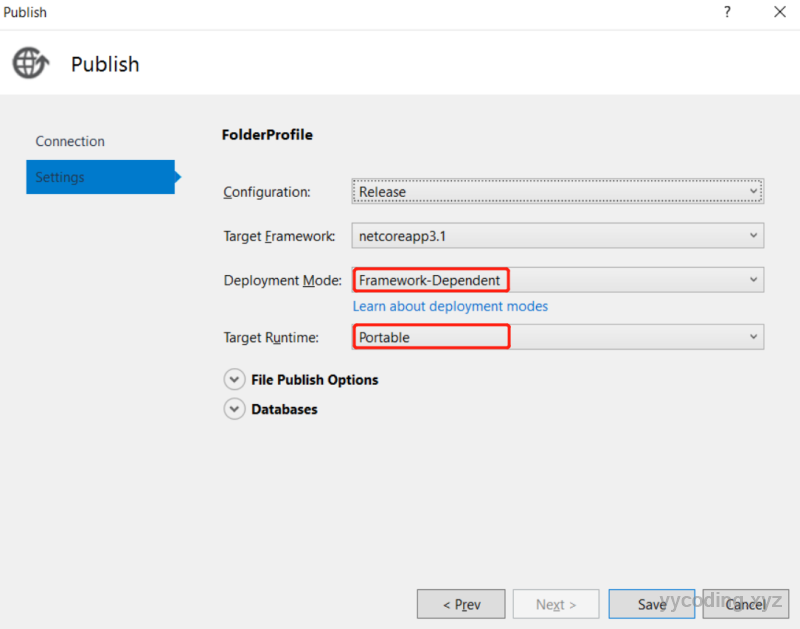Click the Deployment Mode field label
The image size is (800, 629).
click(x=283, y=281)
